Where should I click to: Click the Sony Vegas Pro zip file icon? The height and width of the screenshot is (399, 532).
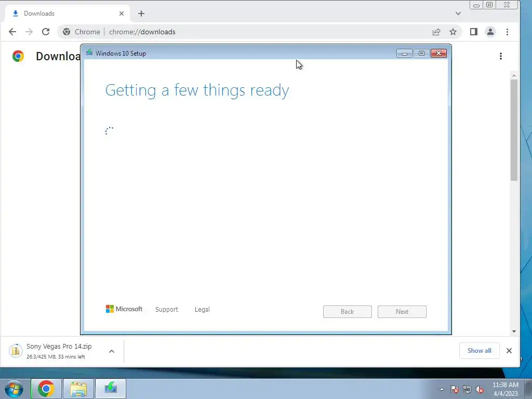coord(16,351)
